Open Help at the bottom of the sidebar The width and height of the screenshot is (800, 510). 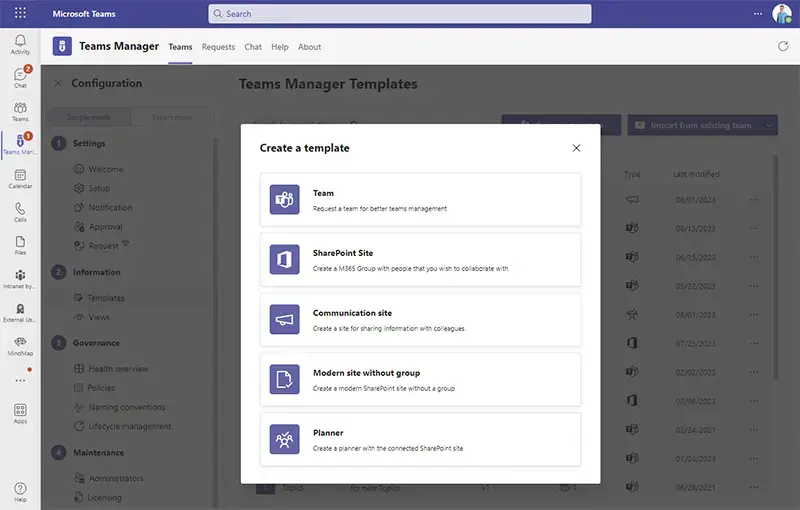(x=20, y=492)
